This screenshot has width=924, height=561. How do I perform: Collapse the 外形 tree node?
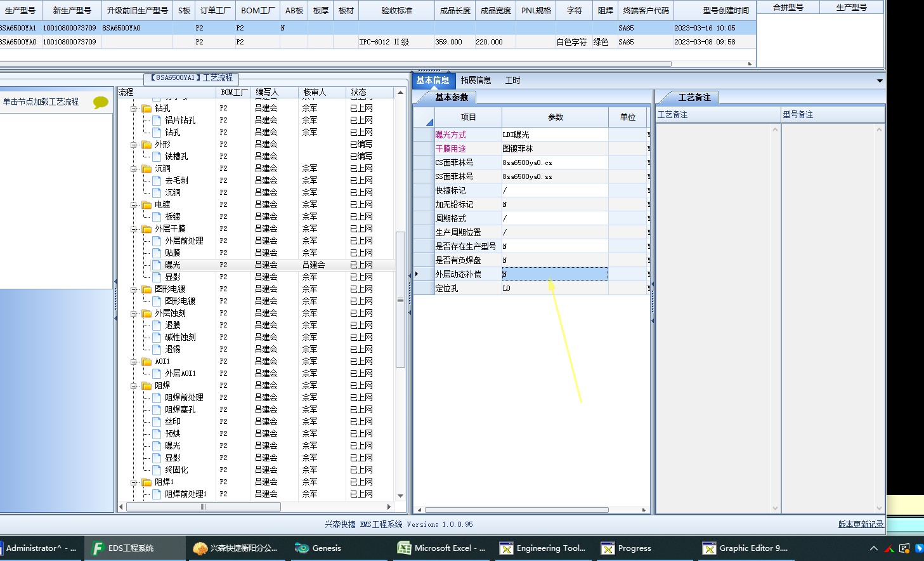pos(134,145)
